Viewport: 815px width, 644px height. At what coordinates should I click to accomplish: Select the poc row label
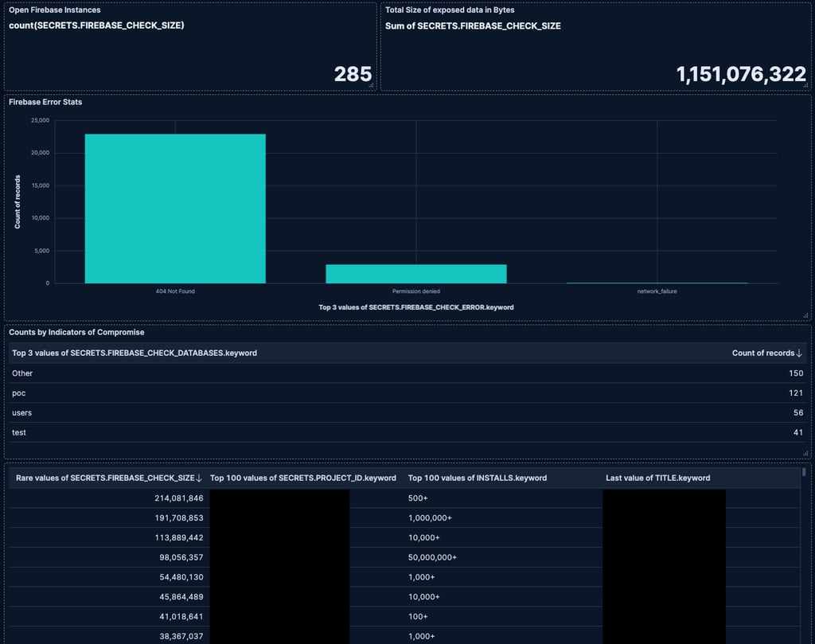[x=19, y=393]
